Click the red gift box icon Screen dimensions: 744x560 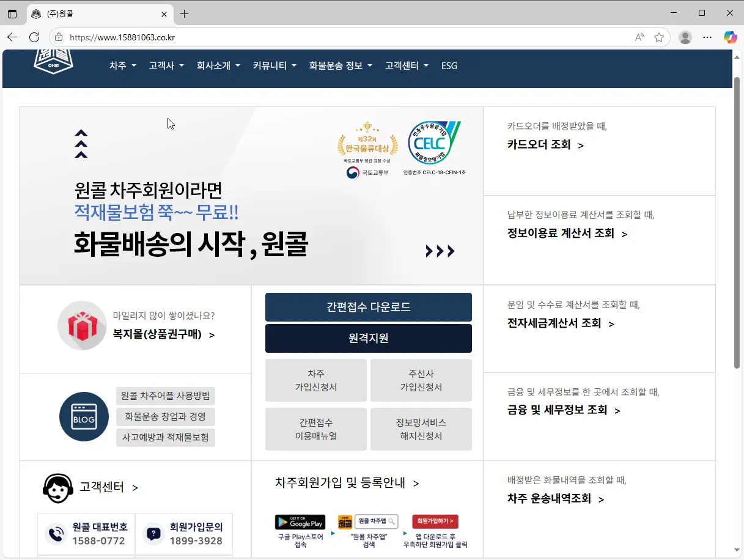click(83, 326)
